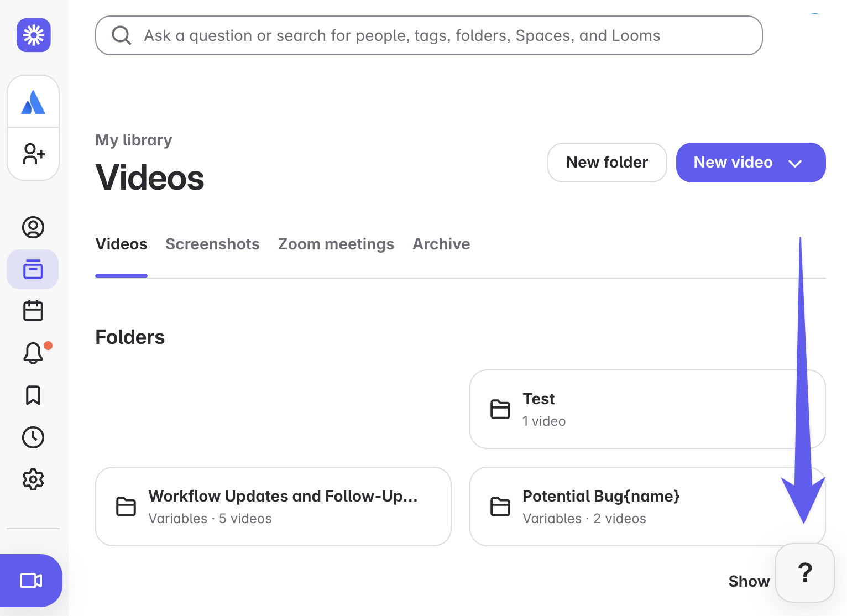Open the profile icon in sidebar

click(33, 227)
